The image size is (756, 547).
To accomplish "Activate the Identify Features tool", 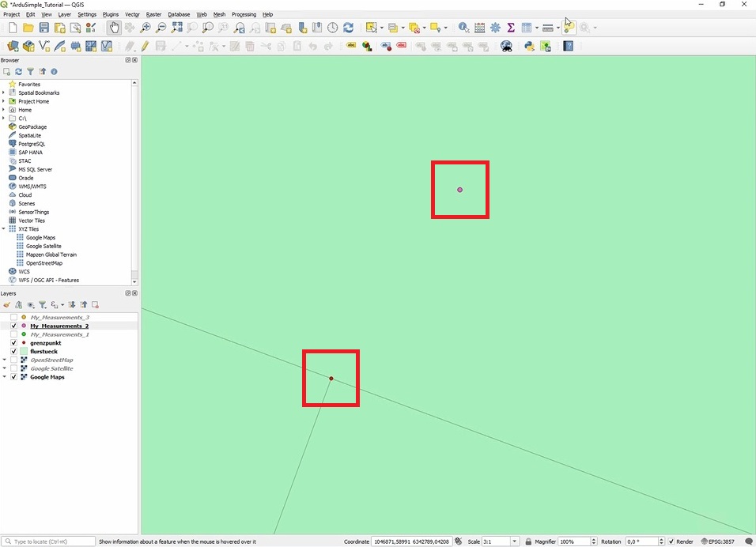I will (463, 28).
